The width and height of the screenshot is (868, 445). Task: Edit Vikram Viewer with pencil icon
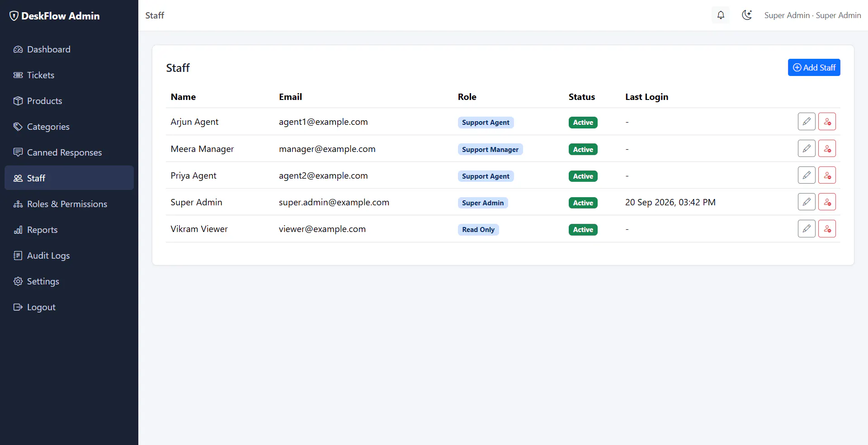click(x=807, y=229)
